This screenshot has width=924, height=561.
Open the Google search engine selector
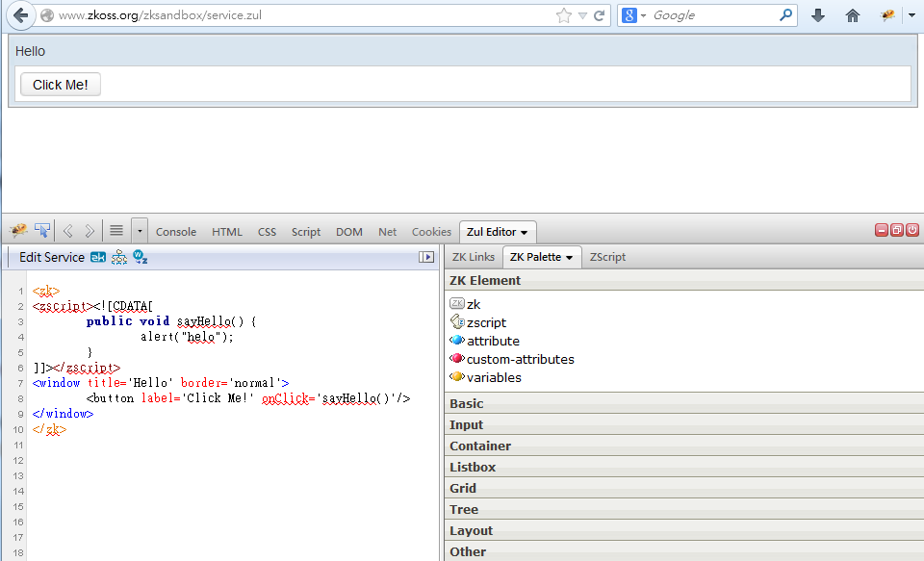pyautogui.click(x=633, y=15)
